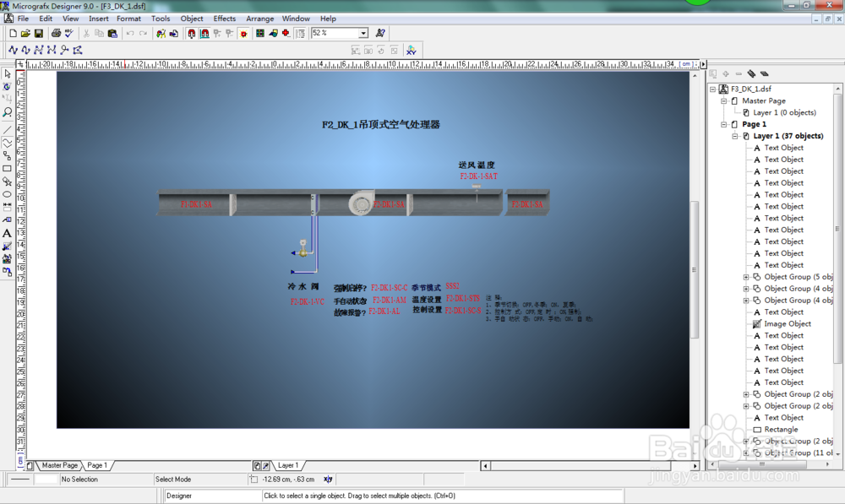845x504 pixels.
Task: Open the Tools menu
Action: pos(161,19)
